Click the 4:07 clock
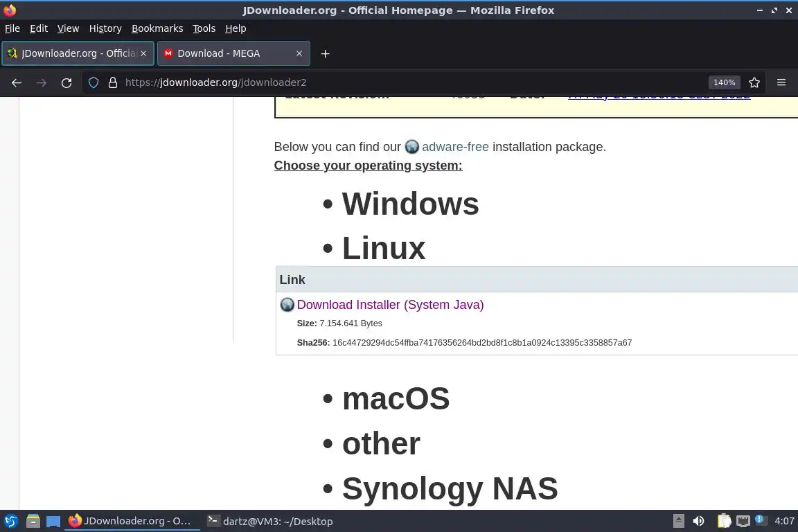 pos(784,521)
